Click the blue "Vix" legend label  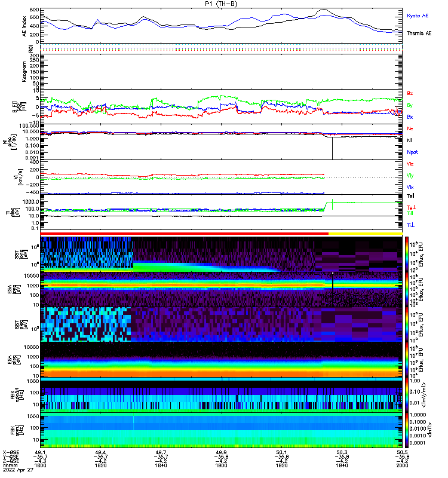[x=410, y=187]
